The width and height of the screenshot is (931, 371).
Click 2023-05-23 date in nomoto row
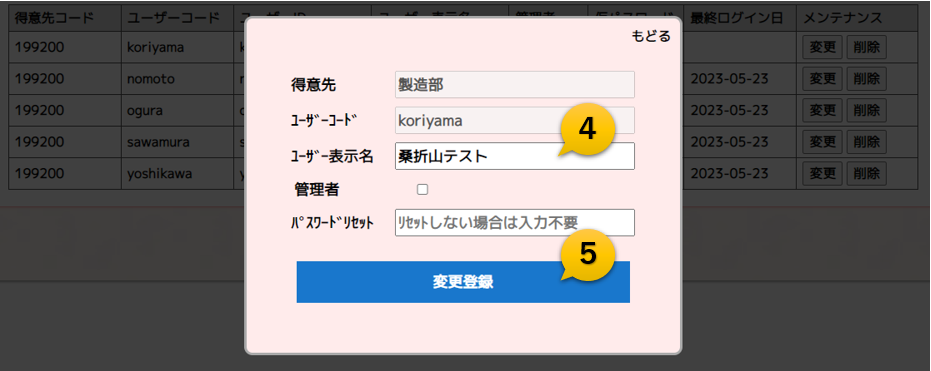point(730,79)
